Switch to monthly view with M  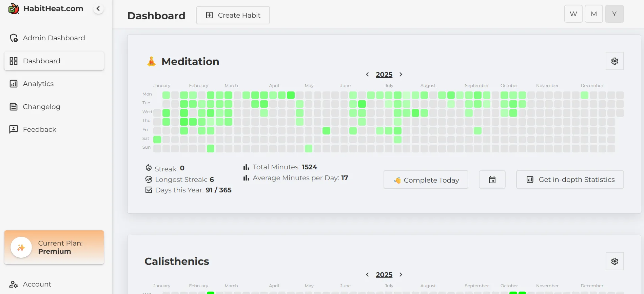593,14
